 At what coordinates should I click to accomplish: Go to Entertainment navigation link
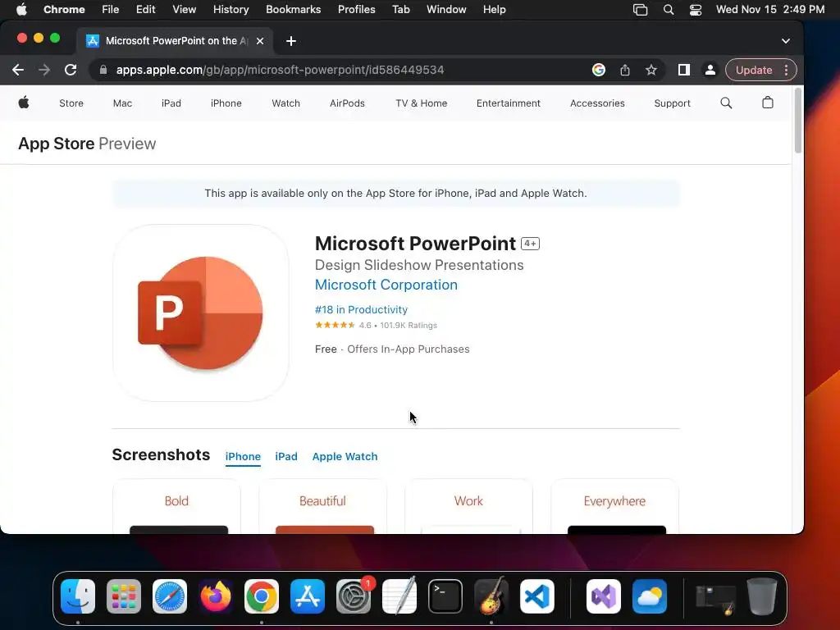pyautogui.click(x=509, y=103)
